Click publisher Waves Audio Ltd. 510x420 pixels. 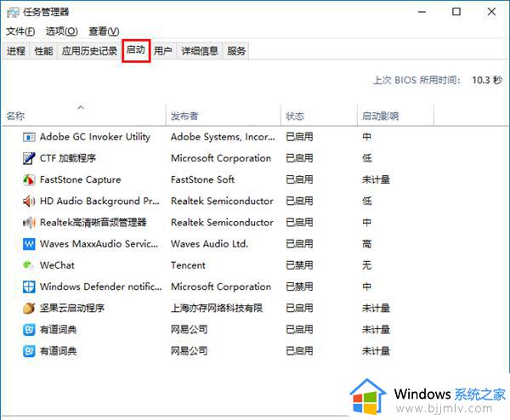point(209,244)
